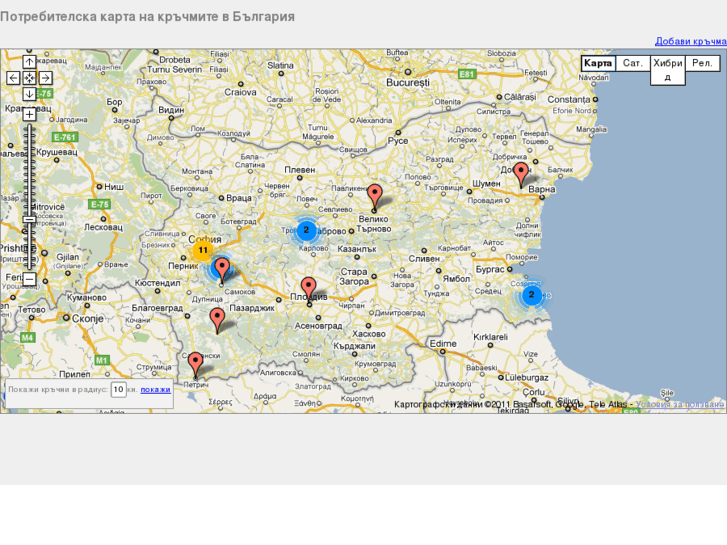Click the E81 road shield
Image resolution: width=727 pixels, height=545 pixels.
click(x=467, y=74)
